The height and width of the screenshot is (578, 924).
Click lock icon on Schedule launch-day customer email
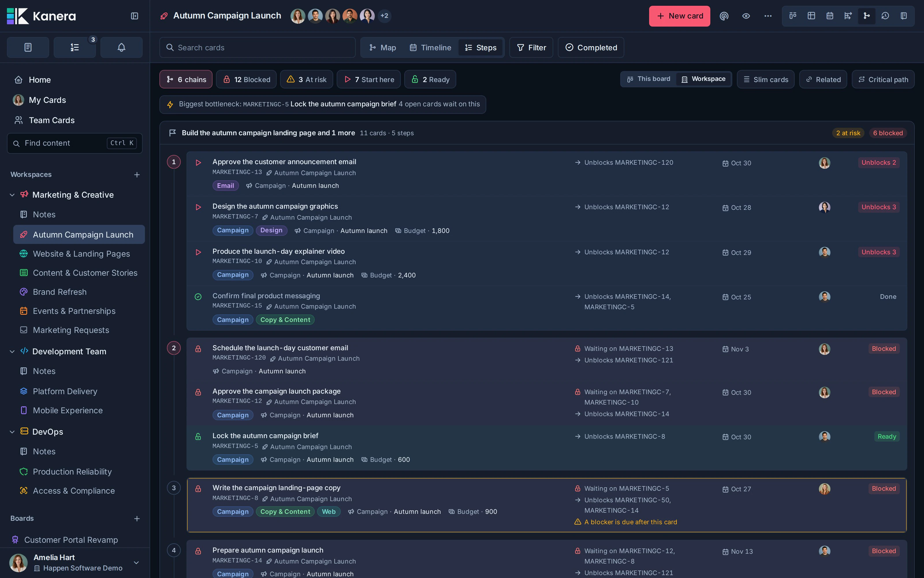[x=198, y=349]
